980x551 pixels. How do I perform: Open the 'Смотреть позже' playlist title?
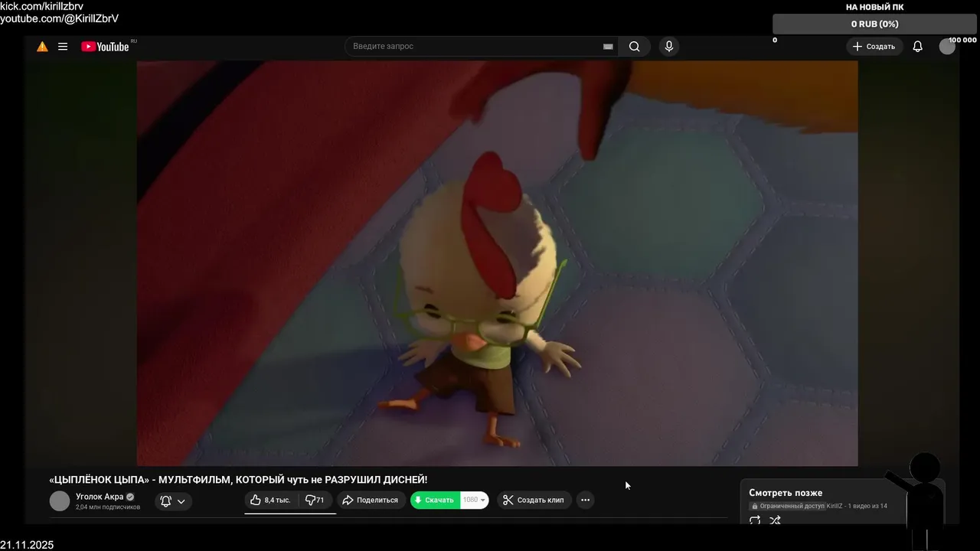(786, 493)
